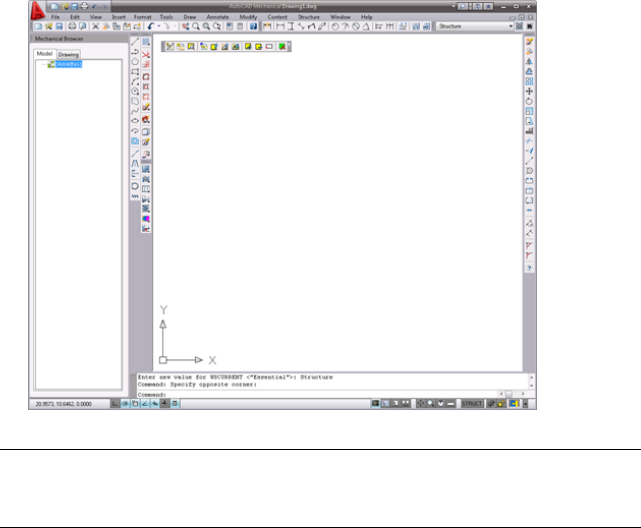
Task: Switch to Drawing tab in Mechanical Browser
Action: click(x=68, y=54)
